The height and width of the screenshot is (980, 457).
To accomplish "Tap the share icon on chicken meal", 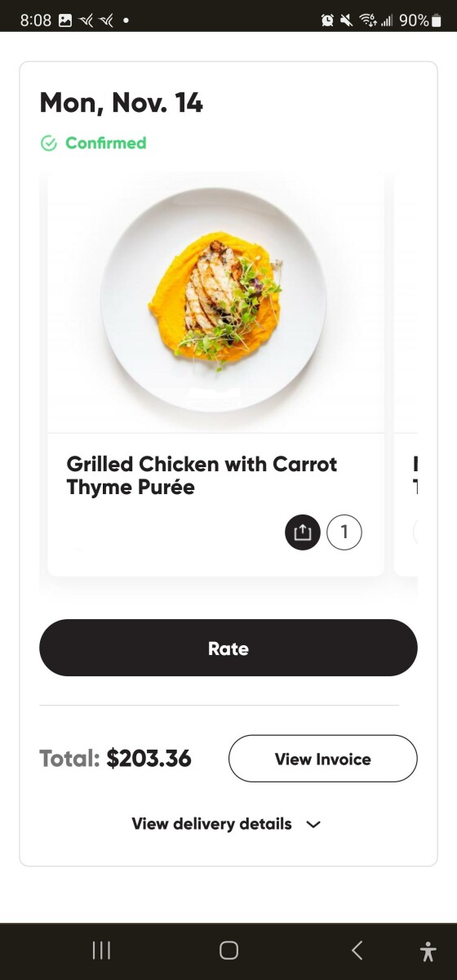I will 303,532.
